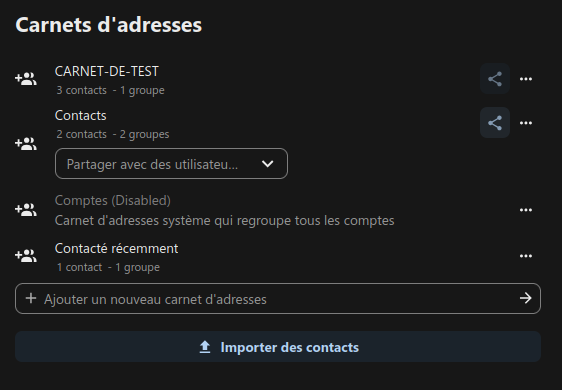
Task: Click the Importer des contacts button
Action: click(x=278, y=347)
